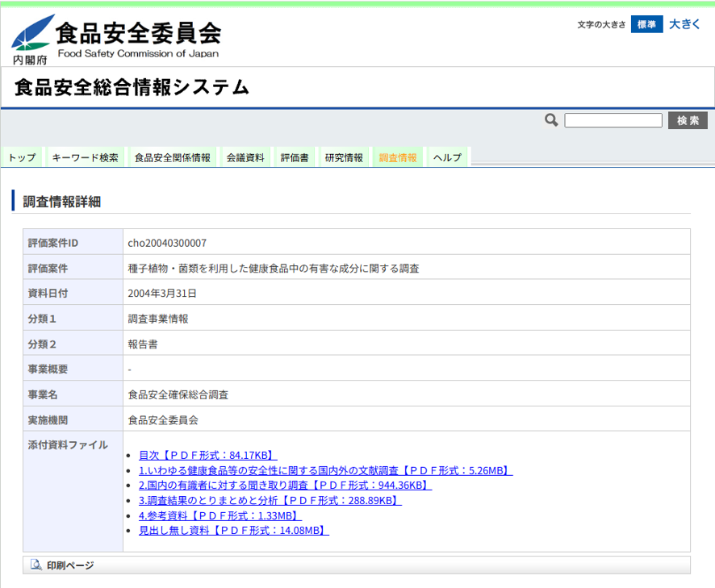Click the search text input field
The image size is (715, 588).
(x=613, y=120)
